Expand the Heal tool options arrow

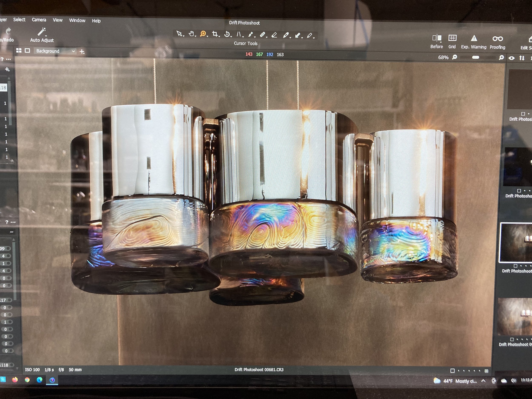(x=267, y=37)
